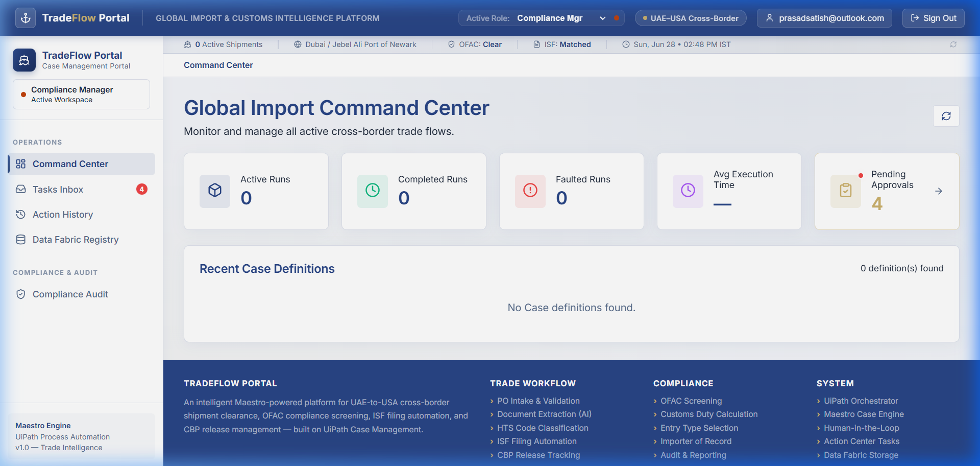Click the Compliance Manager Active Workspace card
The image size is (980, 466).
pos(81,94)
